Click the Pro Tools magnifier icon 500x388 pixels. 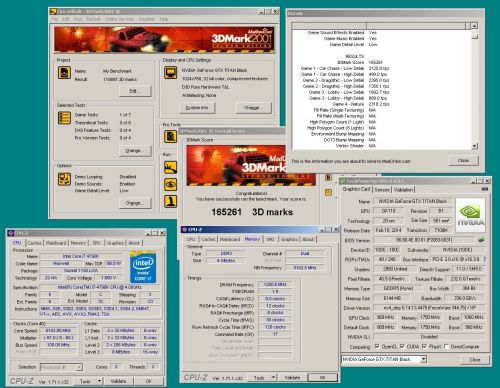[x=170, y=136]
